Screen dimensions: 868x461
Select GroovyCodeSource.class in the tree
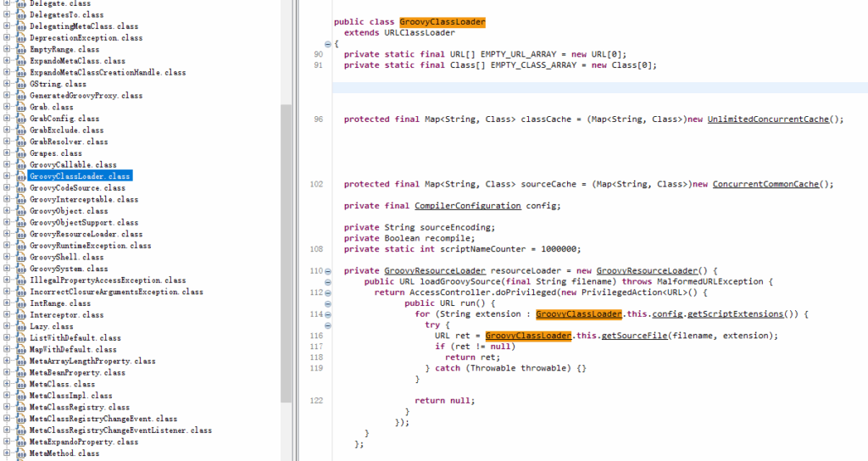pyautogui.click(x=77, y=188)
